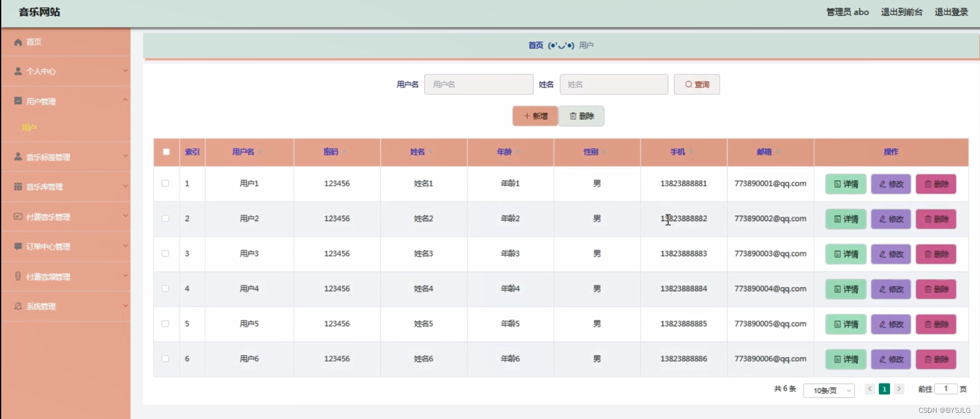Expand the 个人中心 sidebar chevron
The width and height of the screenshot is (980, 419).
pos(125,71)
